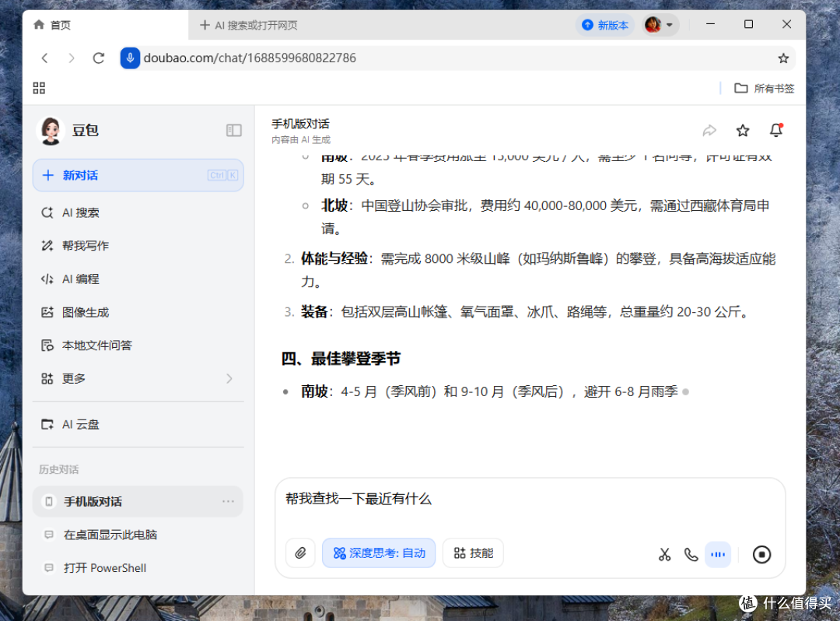This screenshot has width=840, height=621.
Task: Go back to previous page
Action: pos(45,58)
